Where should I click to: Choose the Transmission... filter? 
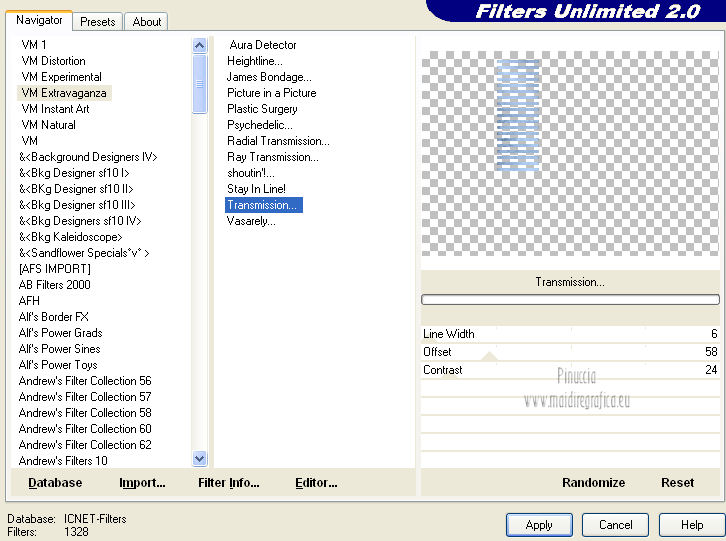(x=263, y=205)
